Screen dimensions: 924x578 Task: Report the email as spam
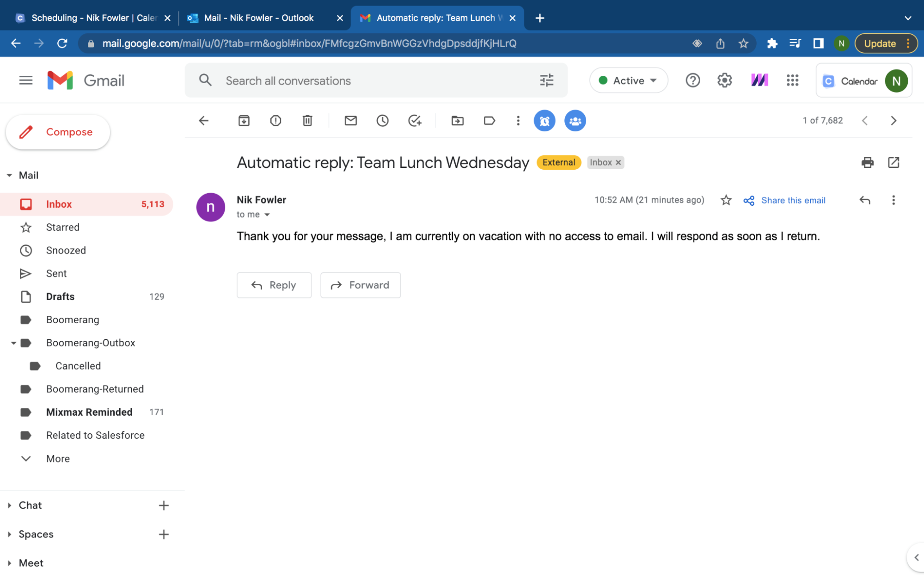[x=275, y=121]
